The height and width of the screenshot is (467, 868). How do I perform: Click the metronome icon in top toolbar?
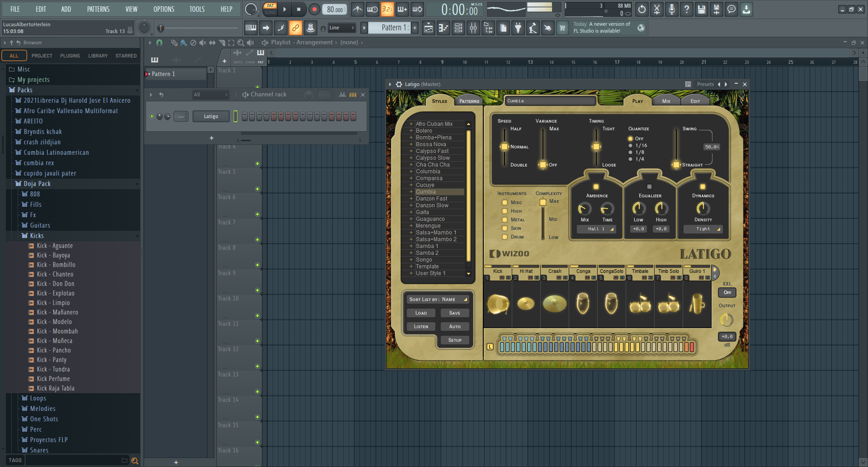tap(357, 9)
